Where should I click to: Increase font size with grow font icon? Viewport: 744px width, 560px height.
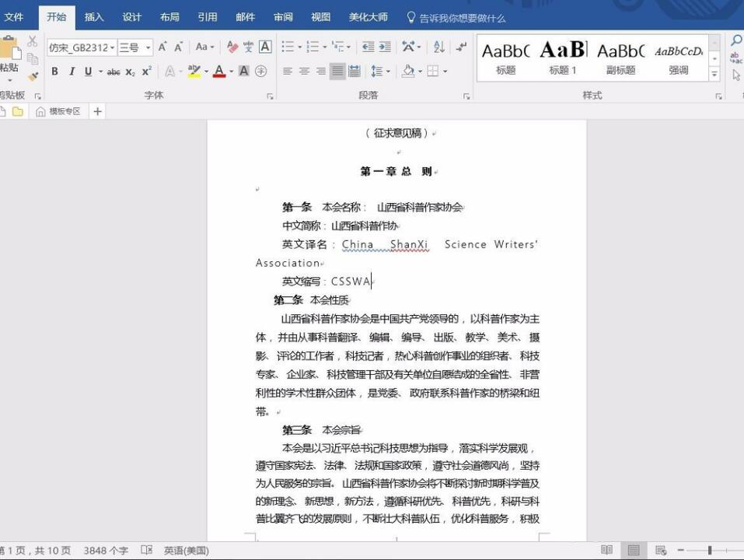[162, 47]
